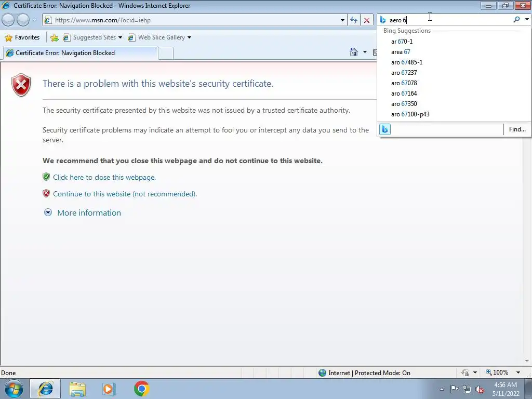The height and width of the screenshot is (399, 532).
Task: Open Suggested Sites favorites item
Action: click(x=92, y=37)
